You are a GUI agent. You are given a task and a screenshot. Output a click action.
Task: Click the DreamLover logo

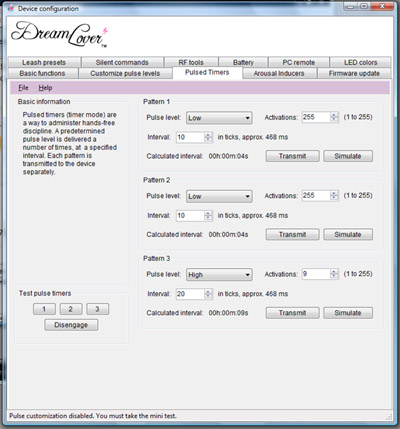(x=59, y=35)
